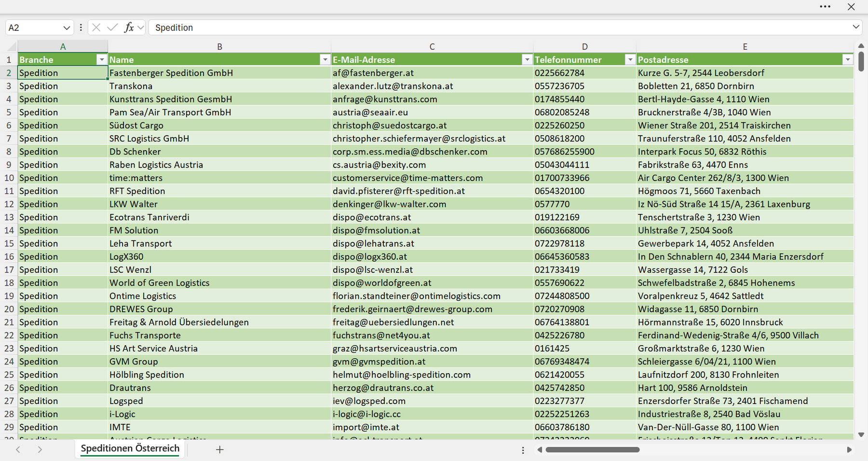Viewport: 868px width, 461px height.
Task: Select cell dispo@ecotrans.at
Action: tap(432, 217)
